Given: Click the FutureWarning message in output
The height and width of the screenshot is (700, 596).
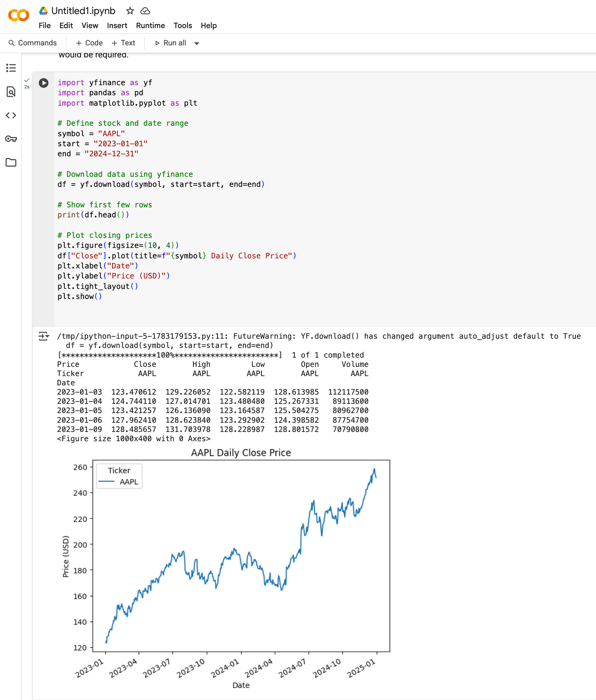Looking at the screenshot, I should (x=319, y=336).
